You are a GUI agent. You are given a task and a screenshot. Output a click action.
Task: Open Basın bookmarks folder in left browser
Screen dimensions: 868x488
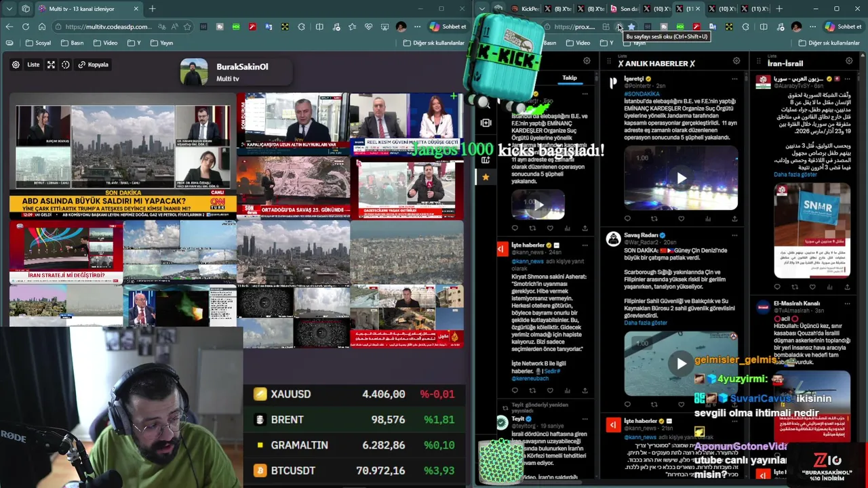pos(73,43)
